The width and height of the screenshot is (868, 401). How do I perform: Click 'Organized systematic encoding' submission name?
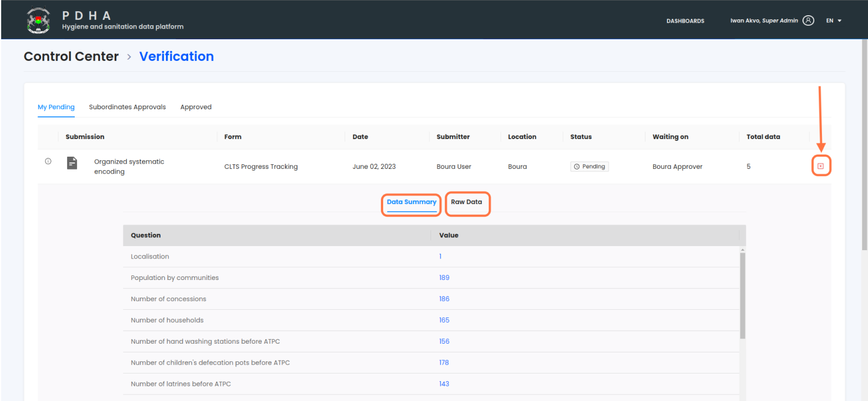pos(129,167)
